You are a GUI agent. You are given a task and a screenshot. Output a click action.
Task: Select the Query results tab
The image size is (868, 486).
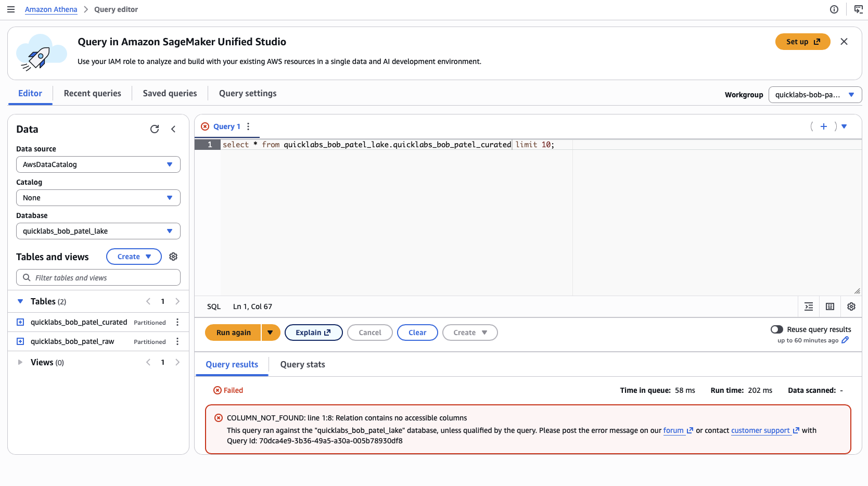coord(232,364)
